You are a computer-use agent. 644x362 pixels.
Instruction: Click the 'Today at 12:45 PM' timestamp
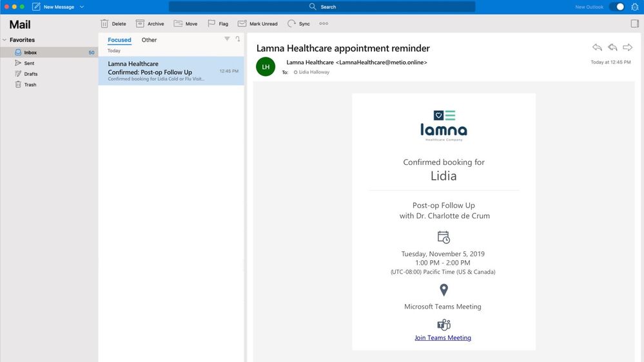[610, 62]
